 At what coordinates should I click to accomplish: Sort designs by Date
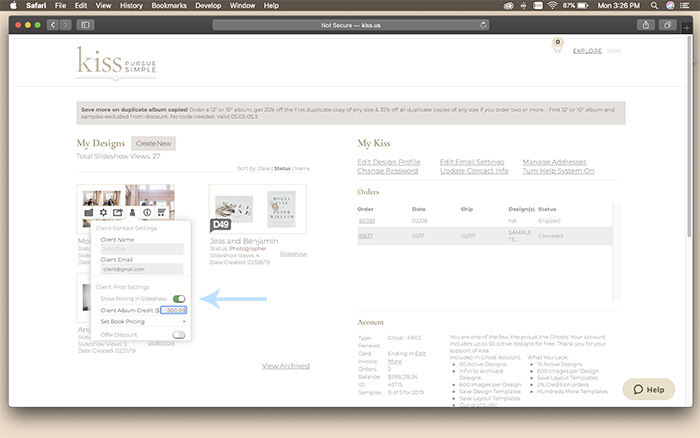[x=264, y=169]
